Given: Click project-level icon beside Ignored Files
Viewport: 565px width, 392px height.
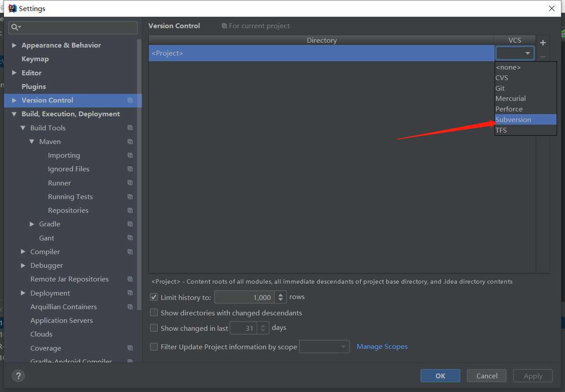Looking at the screenshot, I should point(130,169).
